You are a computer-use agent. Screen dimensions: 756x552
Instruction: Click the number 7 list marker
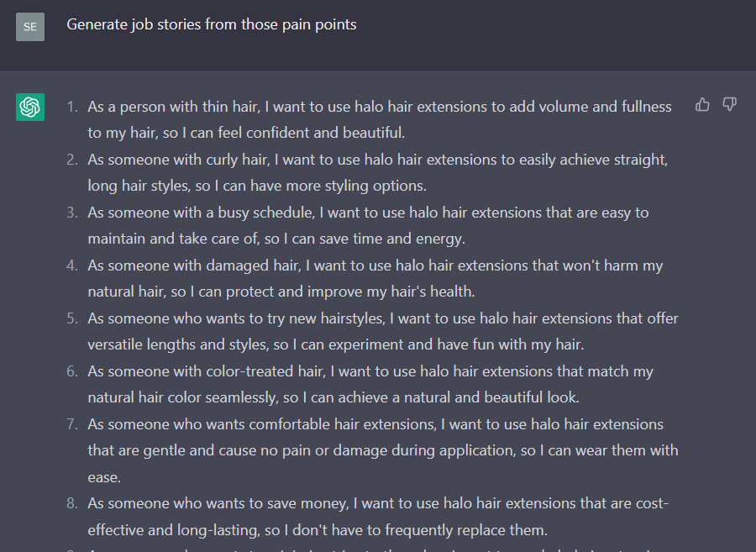[x=72, y=424]
